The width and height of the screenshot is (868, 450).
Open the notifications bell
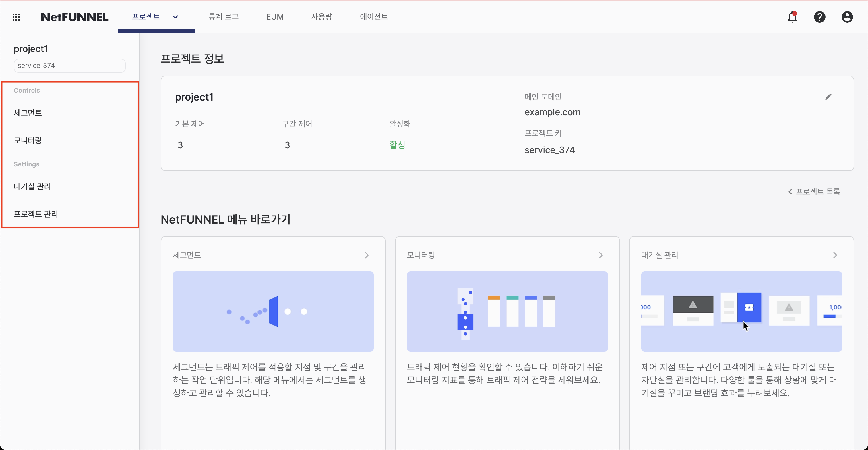point(793,17)
